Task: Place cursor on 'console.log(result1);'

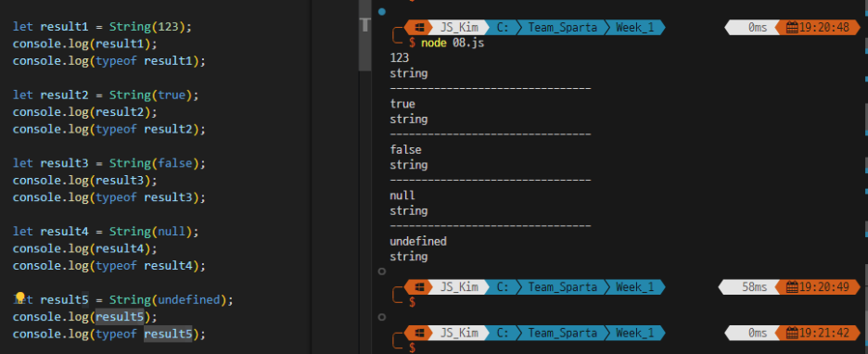Action: pyautogui.click(x=85, y=44)
